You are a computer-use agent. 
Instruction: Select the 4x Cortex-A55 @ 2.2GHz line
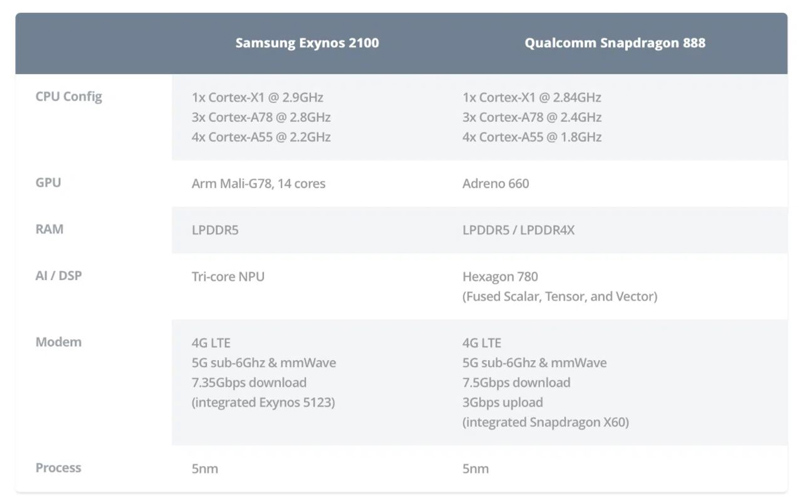tap(260, 137)
